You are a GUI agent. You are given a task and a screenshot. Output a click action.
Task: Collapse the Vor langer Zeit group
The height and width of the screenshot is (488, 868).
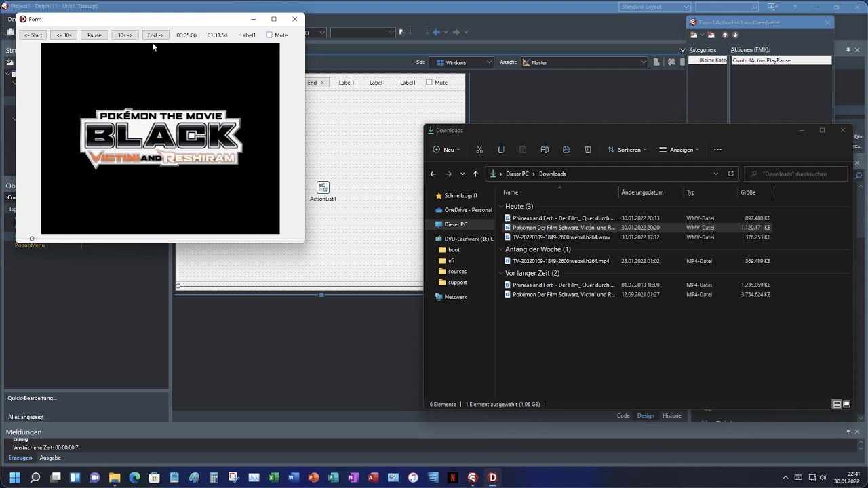point(501,273)
